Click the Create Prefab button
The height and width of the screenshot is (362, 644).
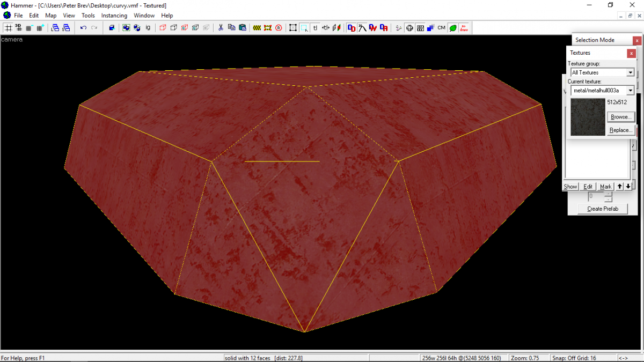click(602, 209)
